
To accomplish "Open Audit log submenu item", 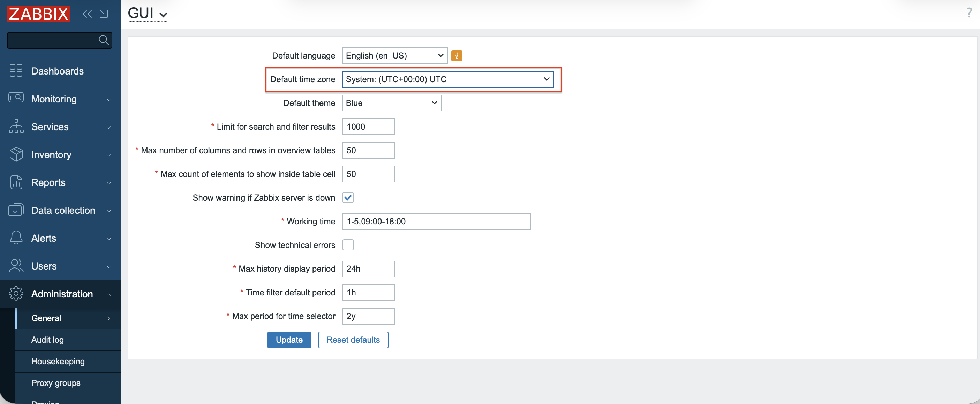I will pyautogui.click(x=47, y=339).
